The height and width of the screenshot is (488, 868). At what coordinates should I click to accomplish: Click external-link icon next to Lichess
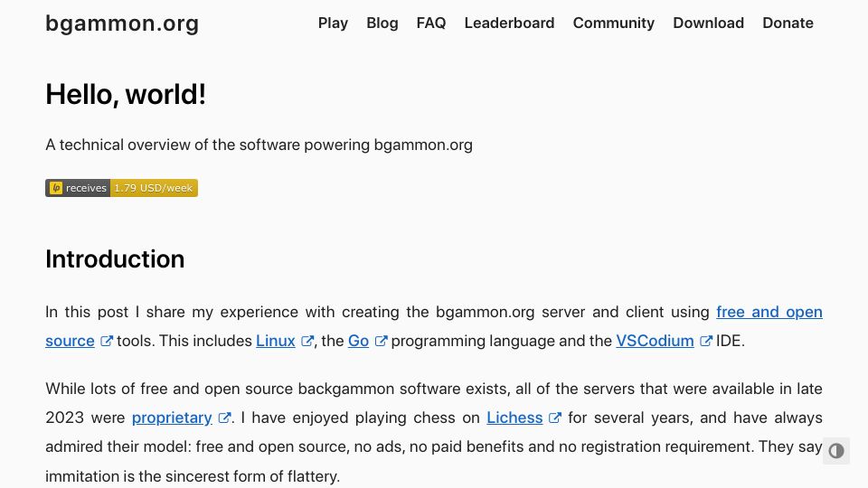point(554,418)
